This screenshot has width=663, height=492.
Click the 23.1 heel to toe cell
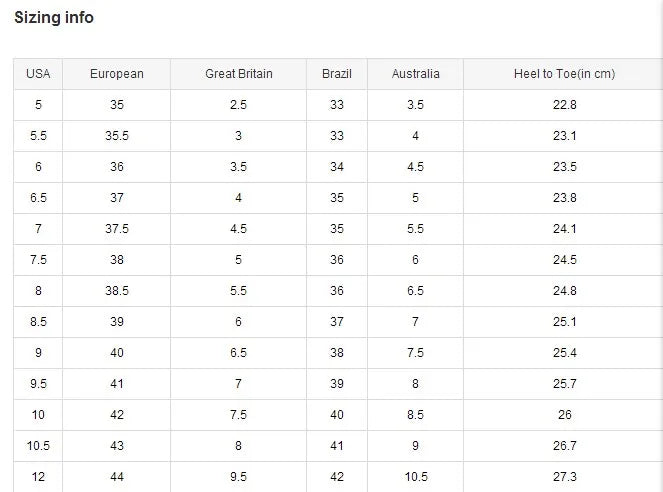click(x=565, y=136)
